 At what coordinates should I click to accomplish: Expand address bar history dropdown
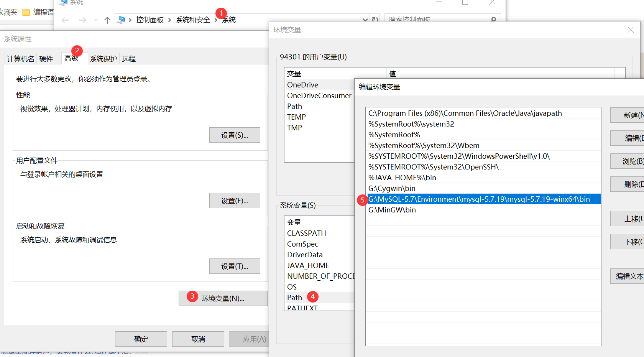click(x=365, y=20)
